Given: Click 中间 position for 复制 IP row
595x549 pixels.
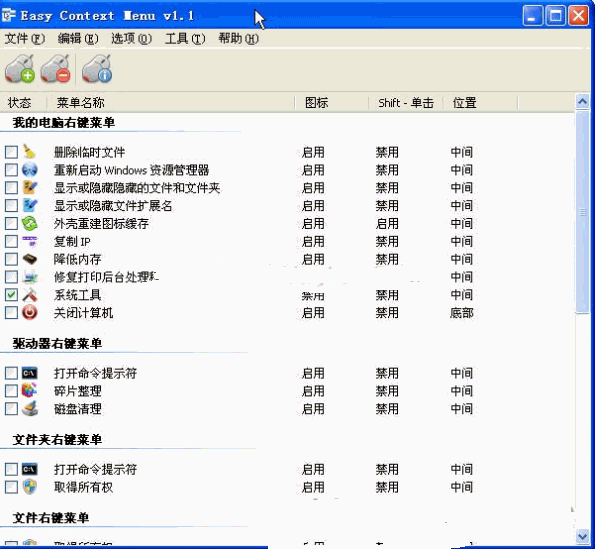Looking at the screenshot, I should pyautogui.click(x=462, y=241).
